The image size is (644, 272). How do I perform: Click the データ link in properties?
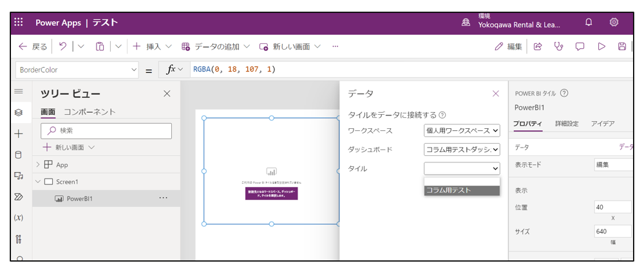[x=626, y=147]
